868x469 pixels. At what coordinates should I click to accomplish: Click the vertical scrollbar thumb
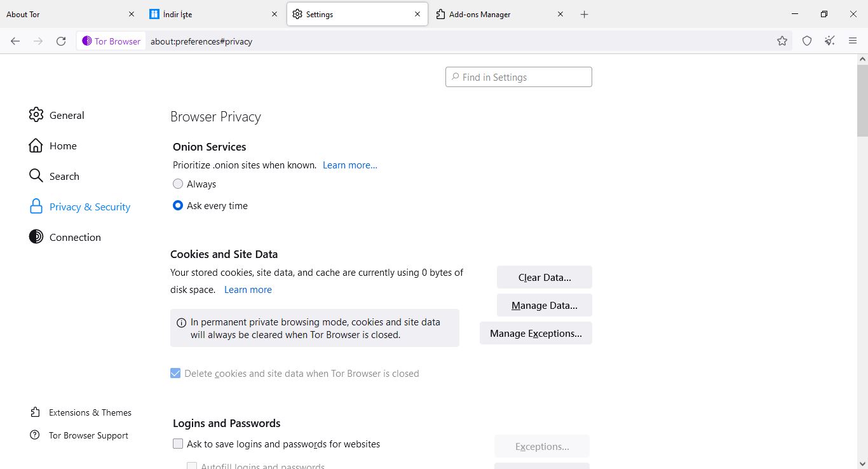(x=862, y=100)
